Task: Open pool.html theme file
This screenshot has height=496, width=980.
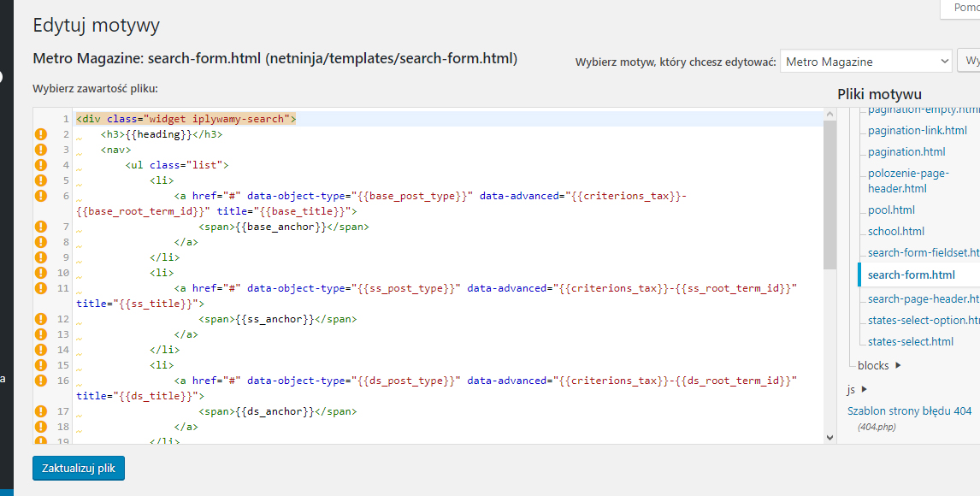Action: tap(891, 210)
